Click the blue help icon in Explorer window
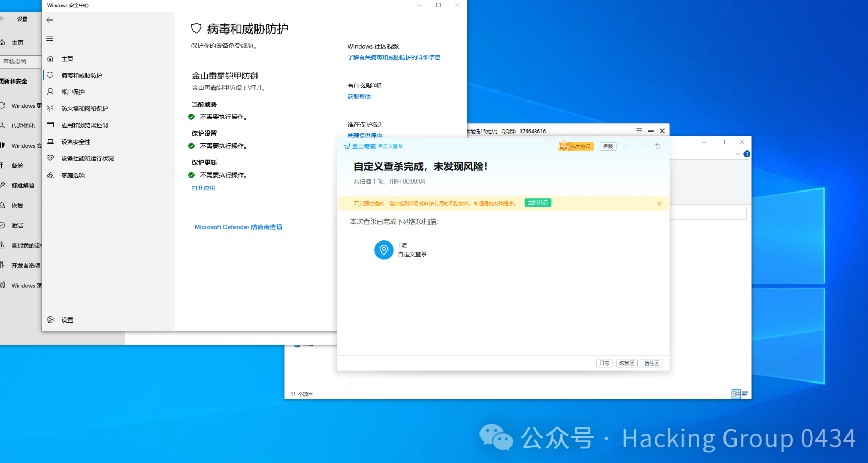The image size is (868, 463). click(747, 154)
